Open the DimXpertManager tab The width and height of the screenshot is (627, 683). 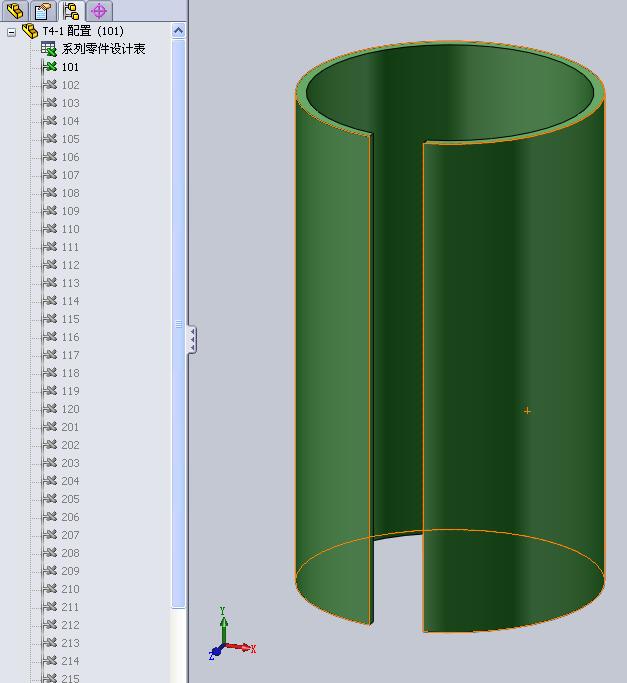(99, 10)
